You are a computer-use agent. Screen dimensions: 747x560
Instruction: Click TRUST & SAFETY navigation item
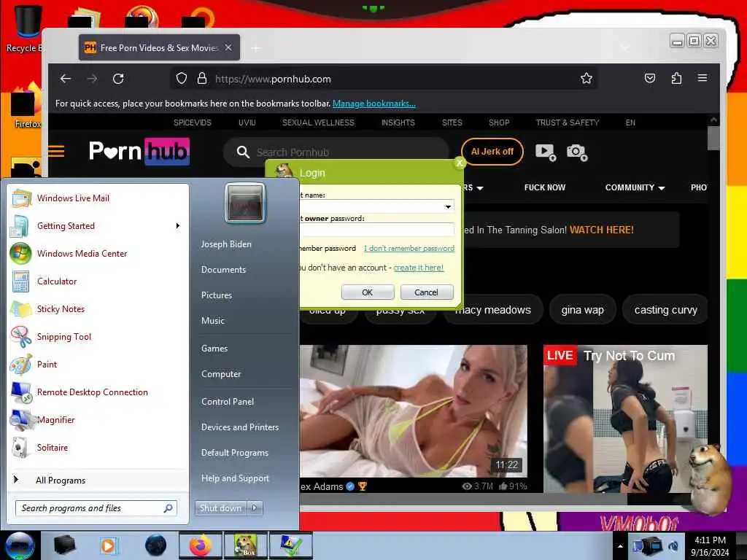point(568,122)
